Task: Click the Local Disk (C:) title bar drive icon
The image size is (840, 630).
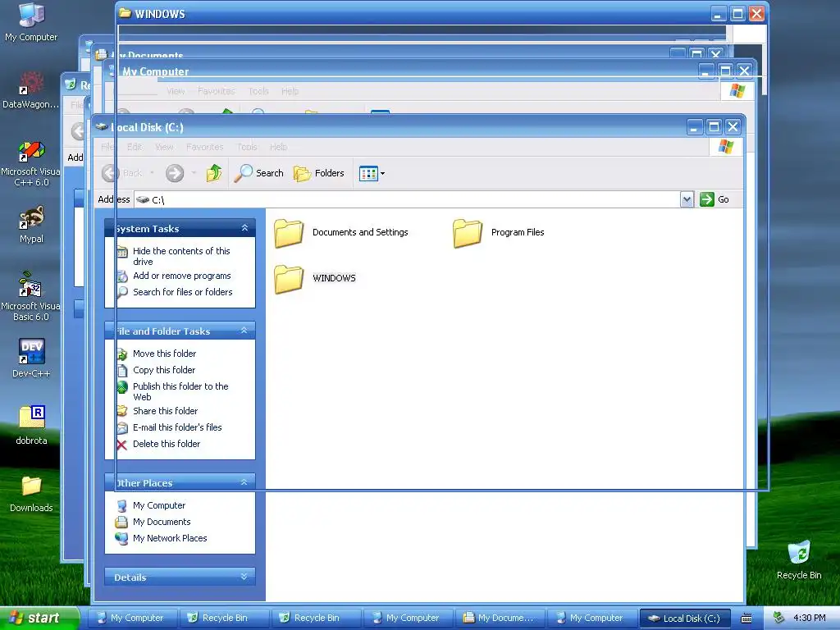Action: [x=102, y=127]
